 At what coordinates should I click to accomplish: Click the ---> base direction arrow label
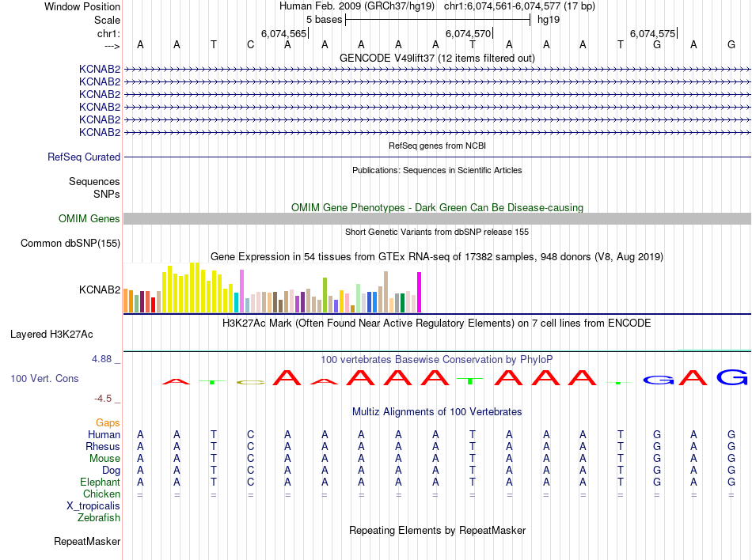pyautogui.click(x=112, y=46)
